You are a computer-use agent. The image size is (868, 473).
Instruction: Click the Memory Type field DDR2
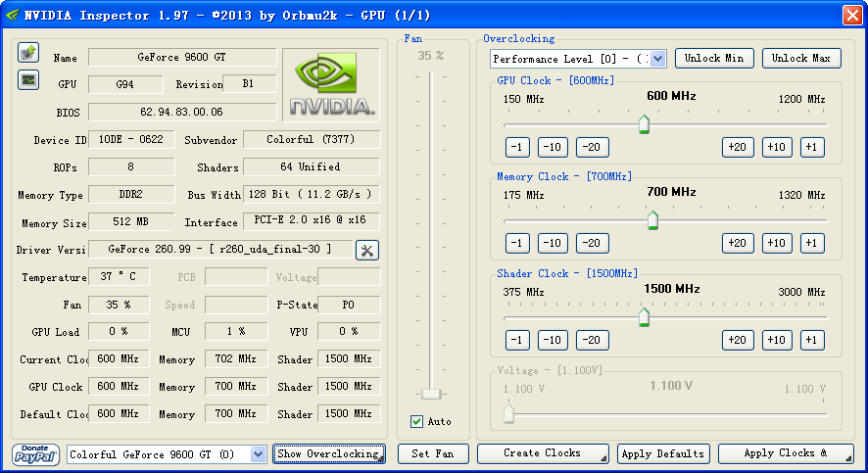[131, 194]
